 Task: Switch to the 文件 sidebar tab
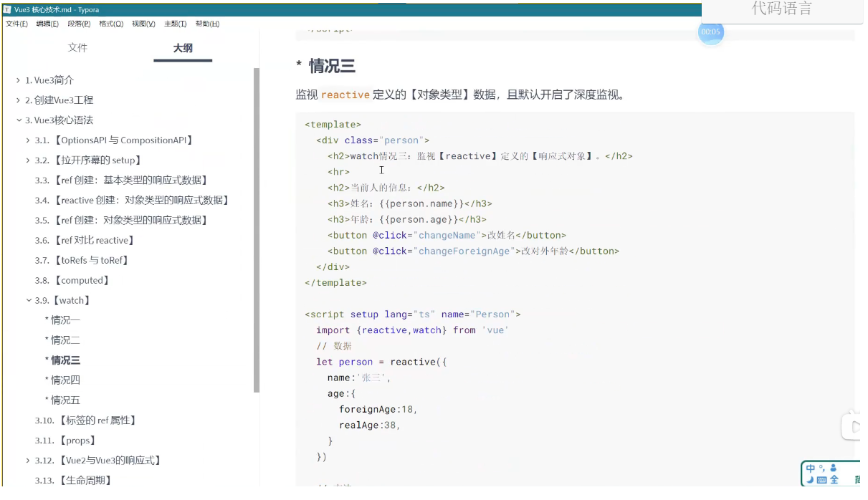[77, 47]
